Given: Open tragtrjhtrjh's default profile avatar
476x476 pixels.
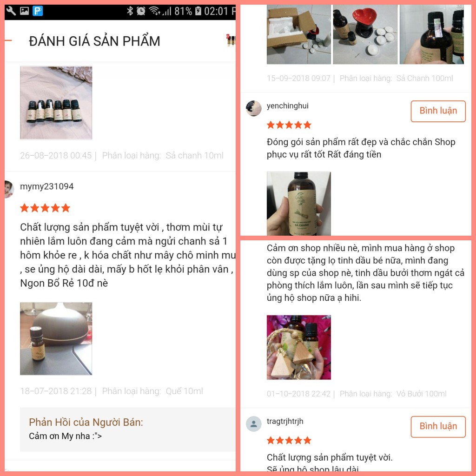Looking at the screenshot, I should (x=253, y=424).
